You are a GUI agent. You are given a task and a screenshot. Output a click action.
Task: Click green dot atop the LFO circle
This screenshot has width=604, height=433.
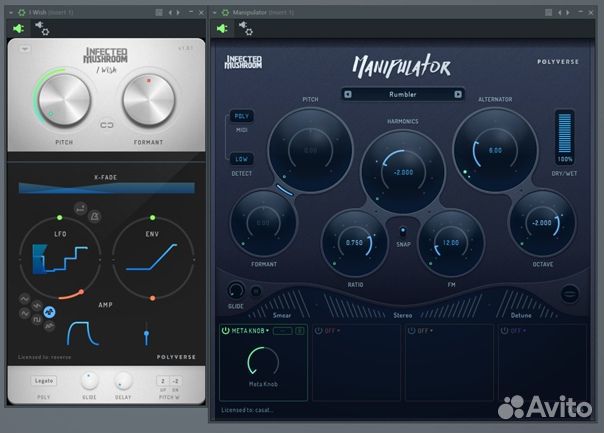point(59,218)
